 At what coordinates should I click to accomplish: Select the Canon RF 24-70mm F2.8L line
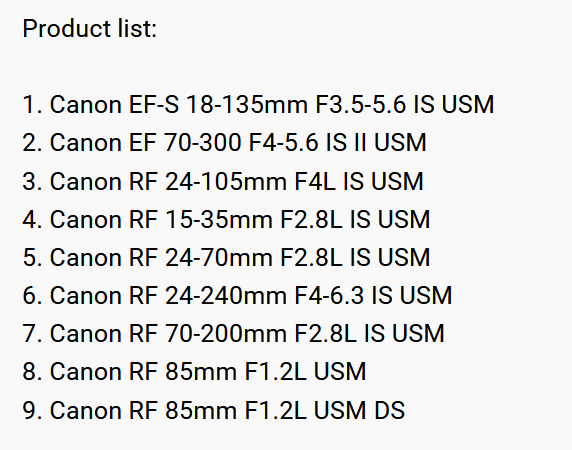click(x=227, y=257)
